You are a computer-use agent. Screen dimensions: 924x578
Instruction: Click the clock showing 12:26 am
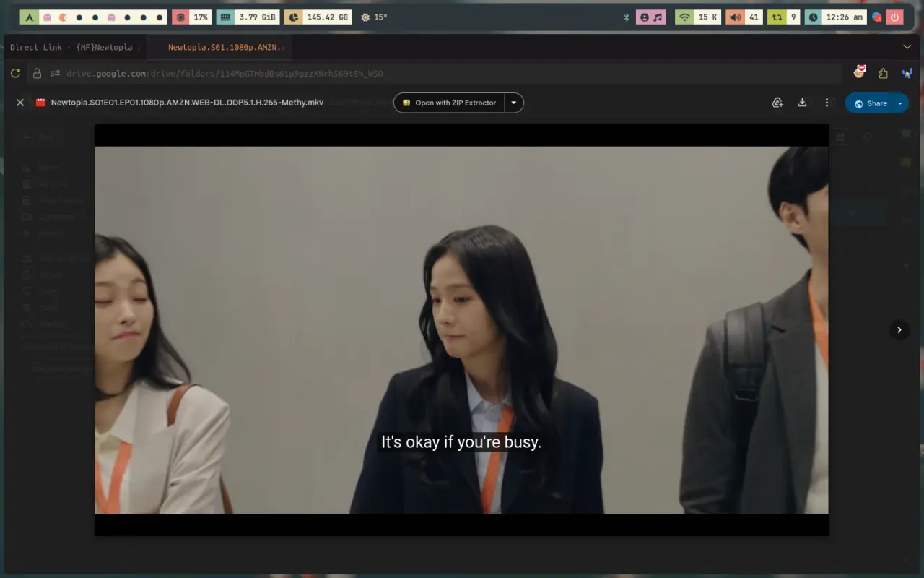coord(835,17)
